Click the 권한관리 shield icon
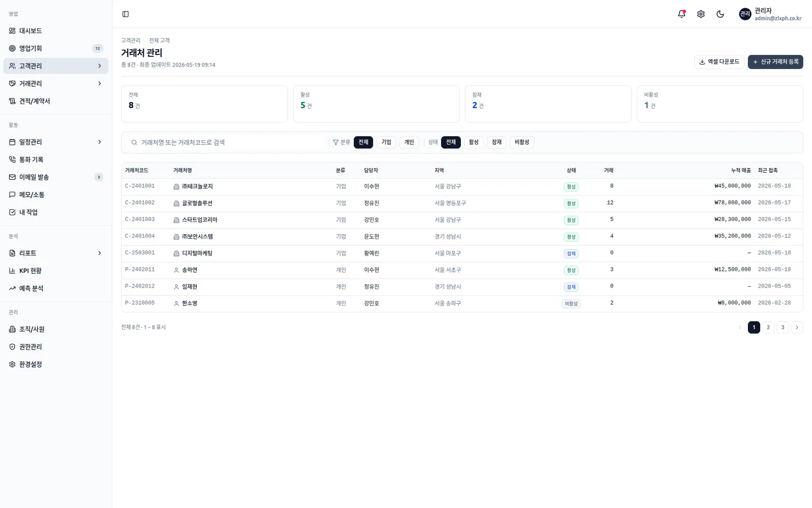The height and width of the screenshot is (508, 812). tap(12, 347)
